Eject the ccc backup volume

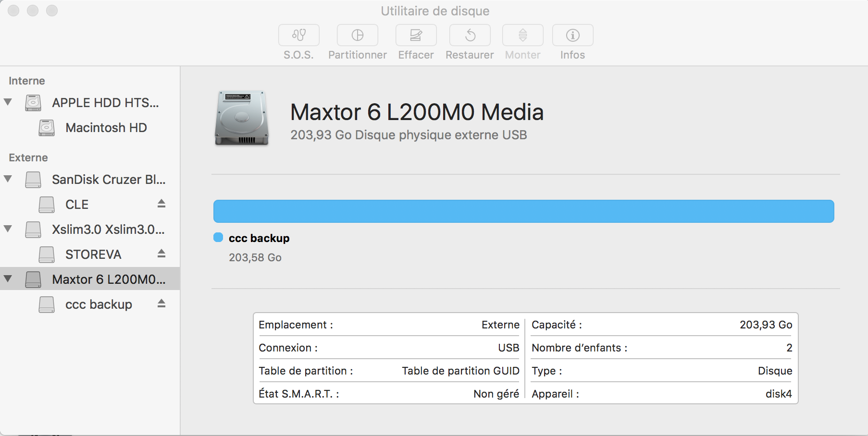coord(161,304)
